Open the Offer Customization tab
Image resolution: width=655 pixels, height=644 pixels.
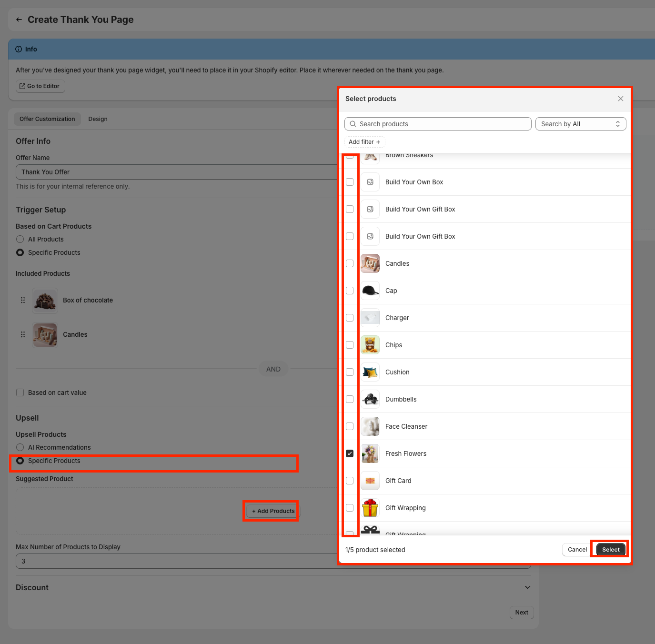coord(47,119)
